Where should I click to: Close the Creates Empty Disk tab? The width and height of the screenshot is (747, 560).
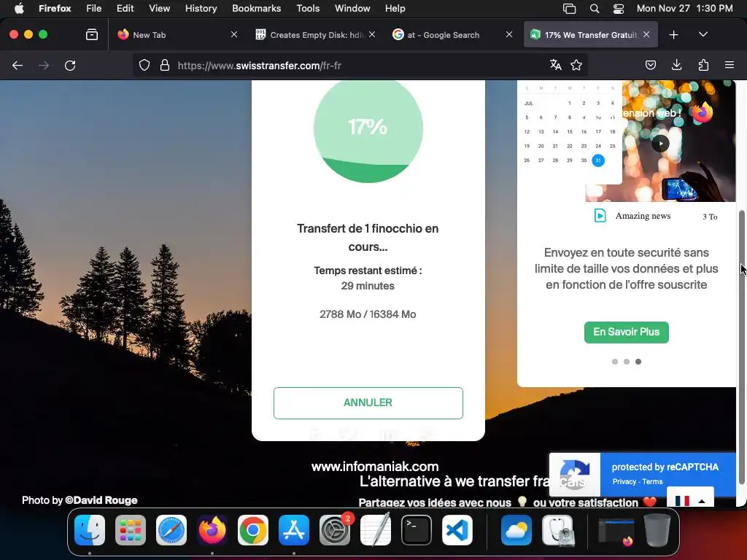point(372,34)
